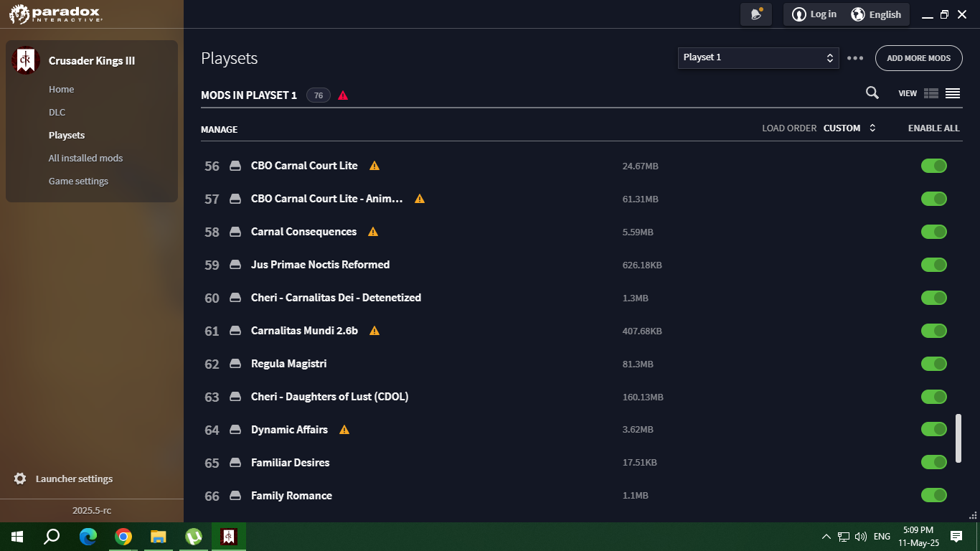Click the 81.3MB size value
The width and height of the screenshot is (980, 551).
point(638,364)
